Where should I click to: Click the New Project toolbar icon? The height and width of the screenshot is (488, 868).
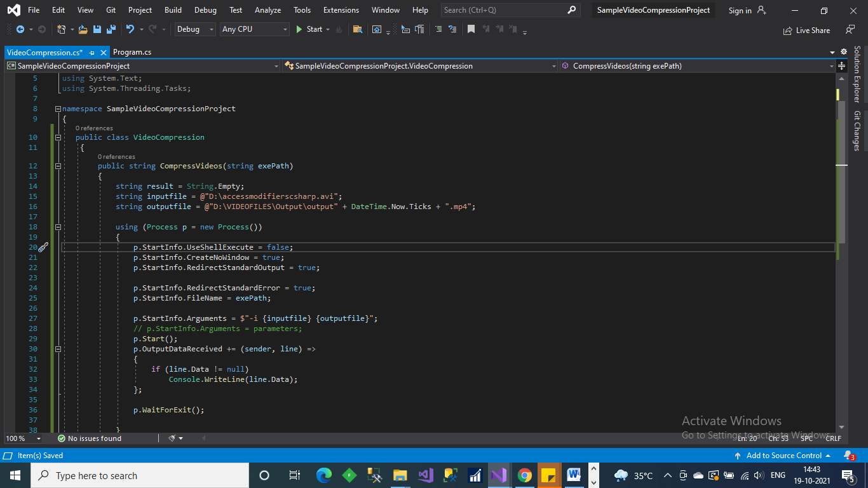point(62,29)
